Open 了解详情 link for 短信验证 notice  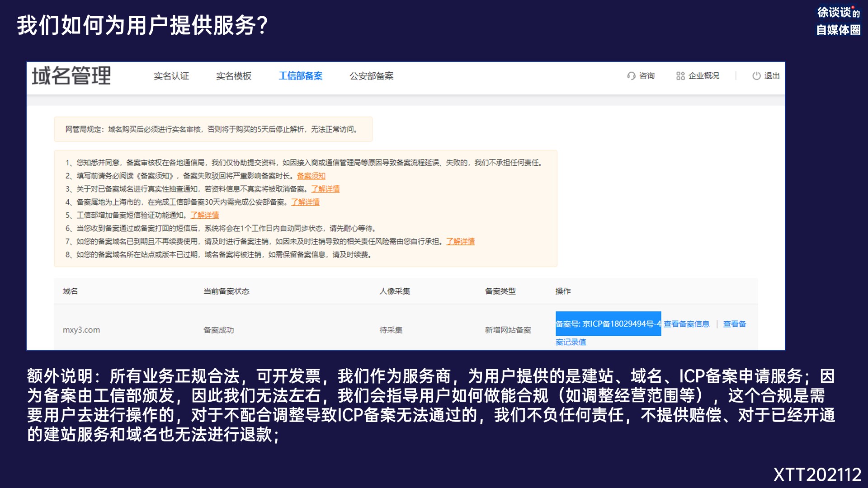click(204, 215)
